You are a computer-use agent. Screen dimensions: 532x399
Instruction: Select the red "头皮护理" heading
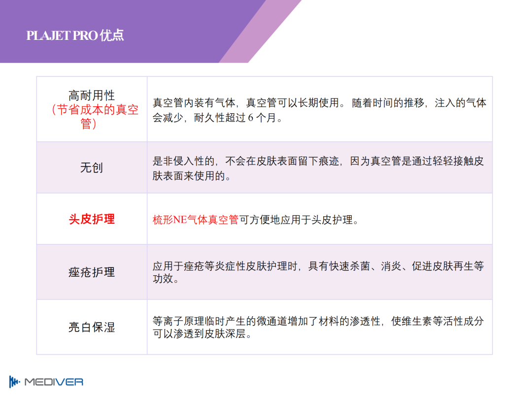click(92, 219)
